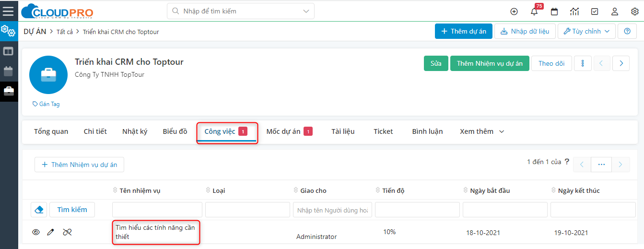This screenshot has width=644, height=249.
Task: Clear filters with the eraser icon
Action: tap(39, 210)
